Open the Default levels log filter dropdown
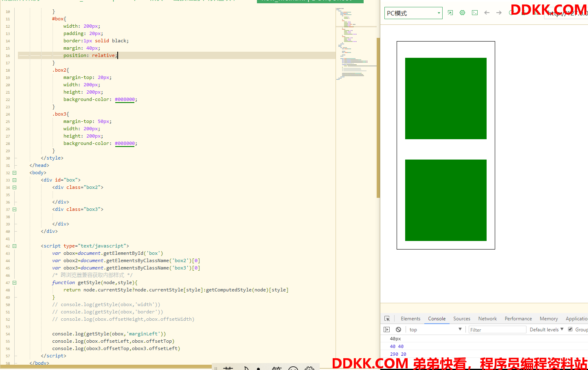 pyautogui.click(x=546, y=330)
